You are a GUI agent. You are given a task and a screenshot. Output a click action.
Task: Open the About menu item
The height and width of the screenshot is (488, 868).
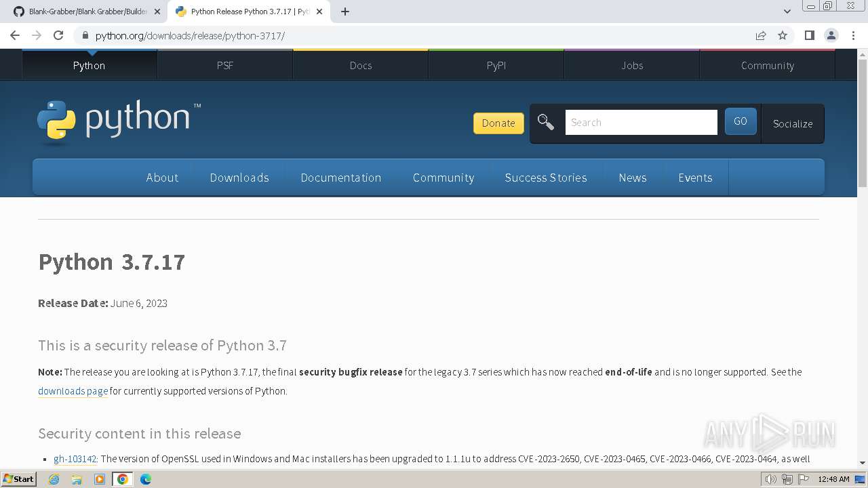(x=162, y=178)
